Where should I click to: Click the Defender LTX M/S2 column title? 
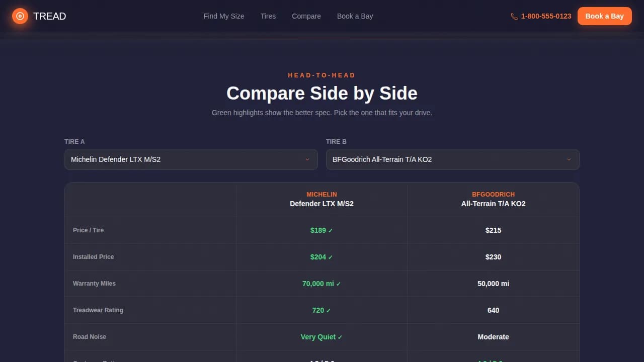click(x=322, y=204)
